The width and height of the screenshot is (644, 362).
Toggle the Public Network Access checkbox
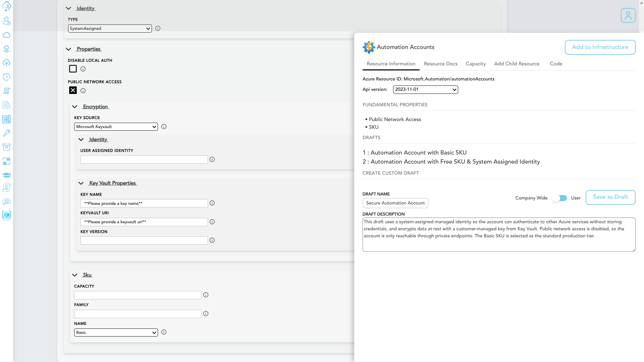73,90
